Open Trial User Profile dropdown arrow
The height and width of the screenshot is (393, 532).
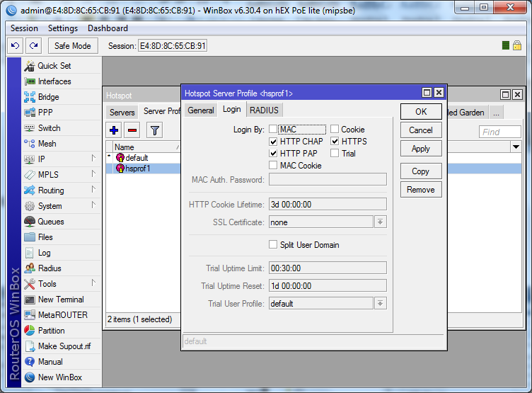tap(381, 303)
